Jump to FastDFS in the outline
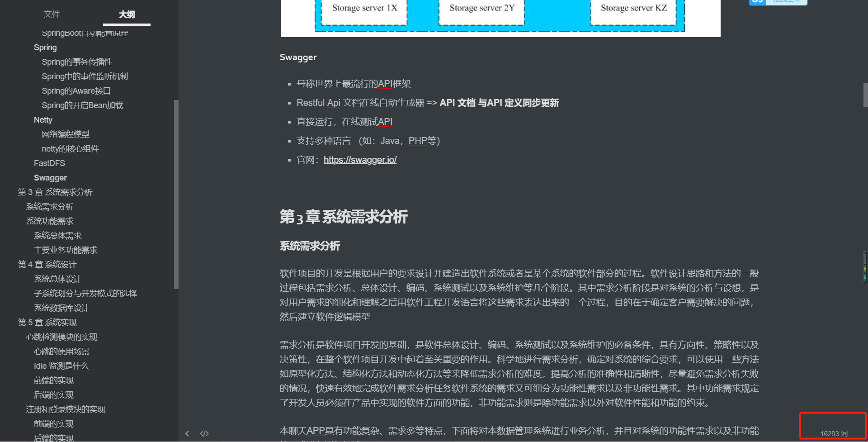This screenshot has height=442, width=868. [49, 163]
